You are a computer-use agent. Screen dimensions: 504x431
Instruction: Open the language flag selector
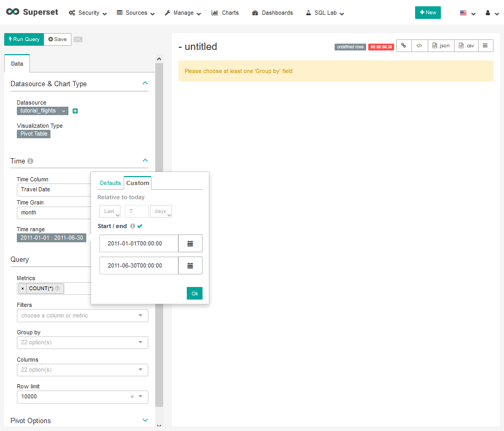(x=467, y=13)
